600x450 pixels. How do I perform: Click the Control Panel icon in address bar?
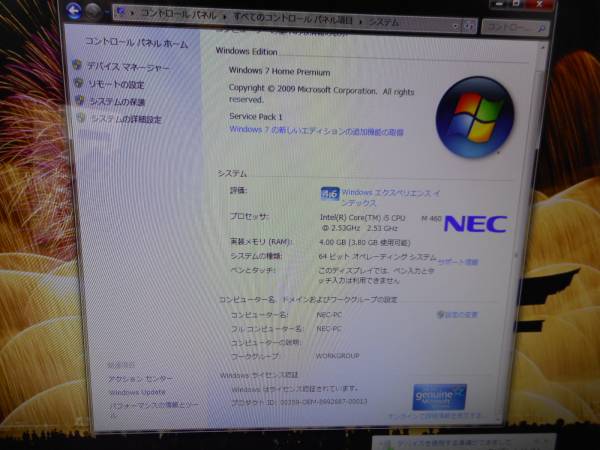121,12
